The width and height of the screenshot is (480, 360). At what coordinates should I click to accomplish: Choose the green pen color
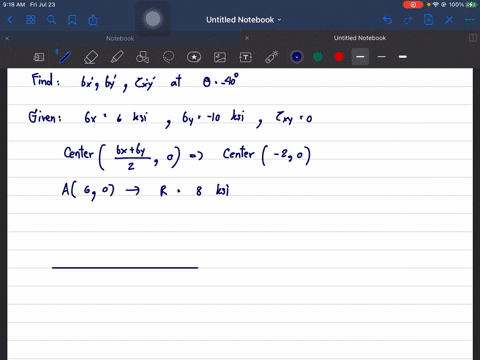pos(318,57)
